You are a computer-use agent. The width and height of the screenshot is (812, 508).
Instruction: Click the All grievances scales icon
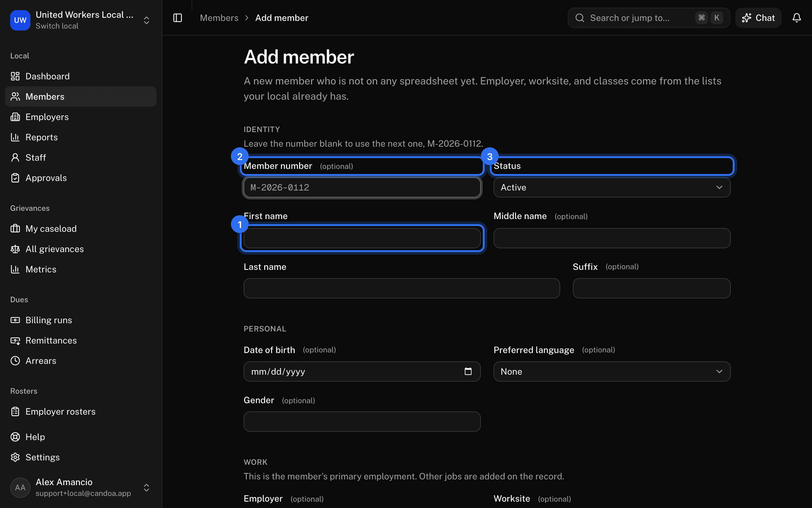(x=15, y=249)
